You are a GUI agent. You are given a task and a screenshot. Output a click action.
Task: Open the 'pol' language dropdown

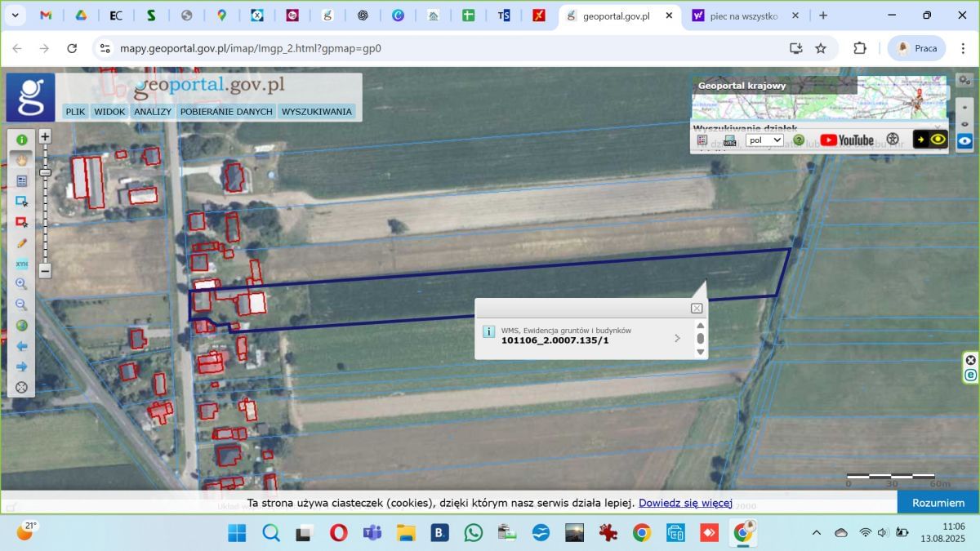tap(764, 140)
